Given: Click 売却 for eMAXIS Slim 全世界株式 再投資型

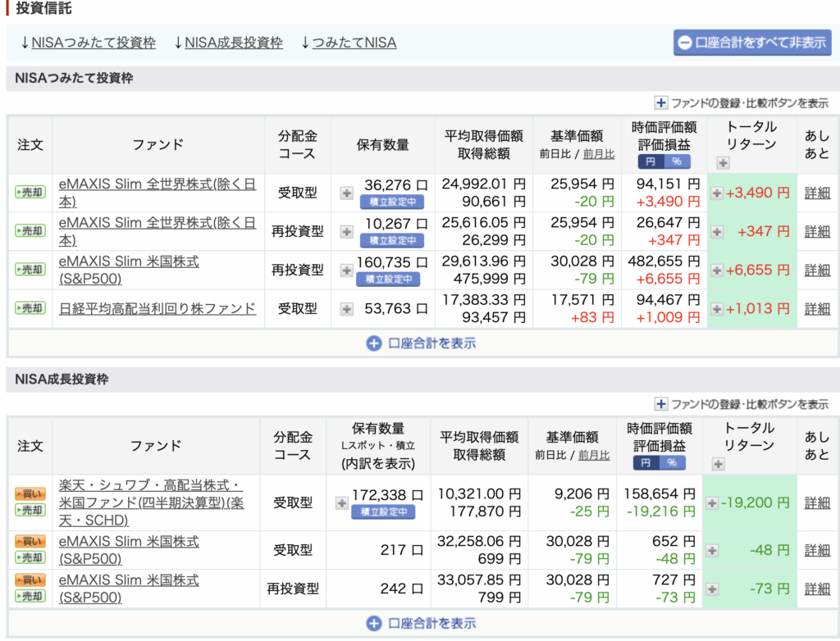Looking at the screenshot, I should pyautogui.click(x=30, y=231).
